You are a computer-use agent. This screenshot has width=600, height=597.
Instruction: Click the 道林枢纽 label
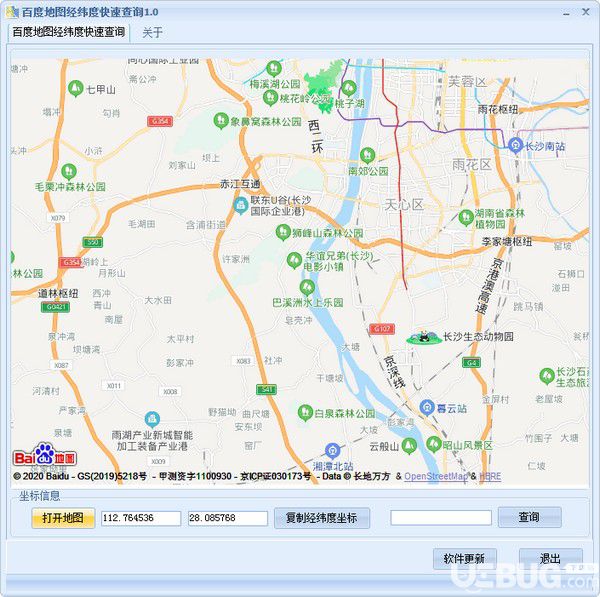[x=58, y=294]
